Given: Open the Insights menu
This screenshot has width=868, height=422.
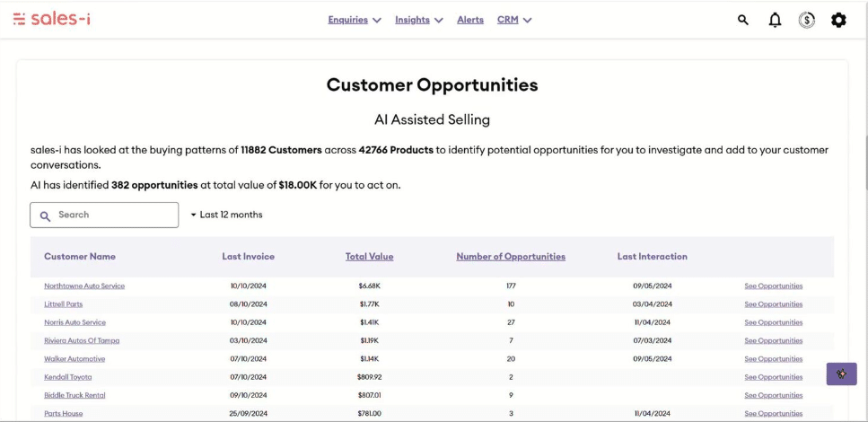Looking at the screenshot, I should tap(412, 20).
